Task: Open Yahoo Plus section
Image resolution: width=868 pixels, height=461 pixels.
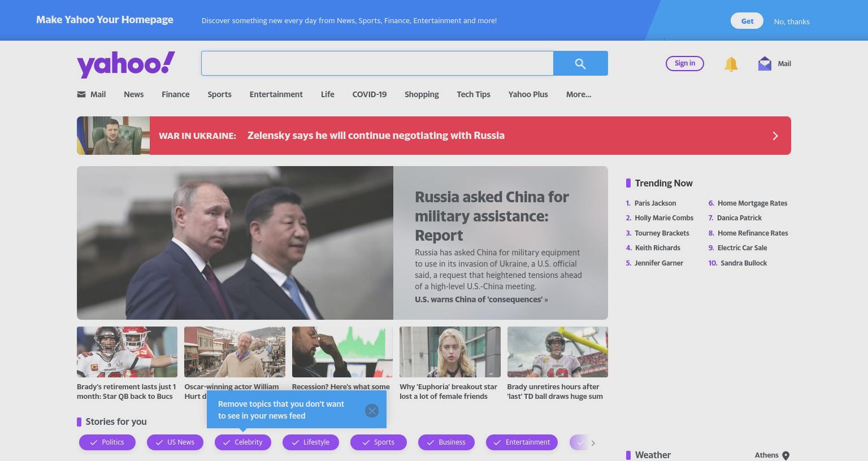Action: (528, 94)
